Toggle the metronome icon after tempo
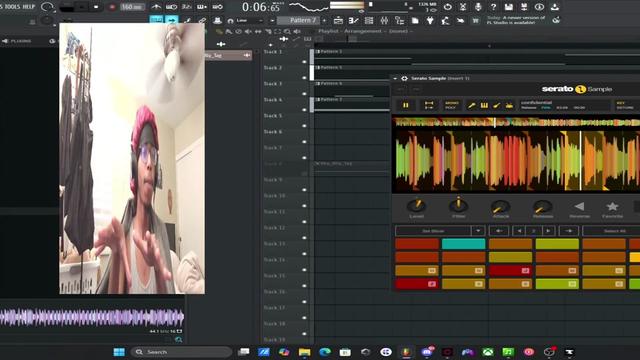 coord(156,7)
